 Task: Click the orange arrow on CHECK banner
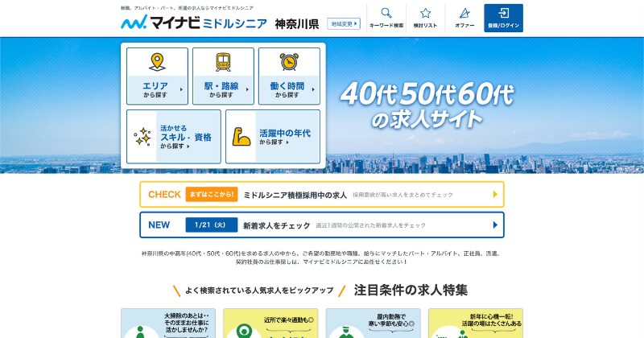[x=495, y=194]
